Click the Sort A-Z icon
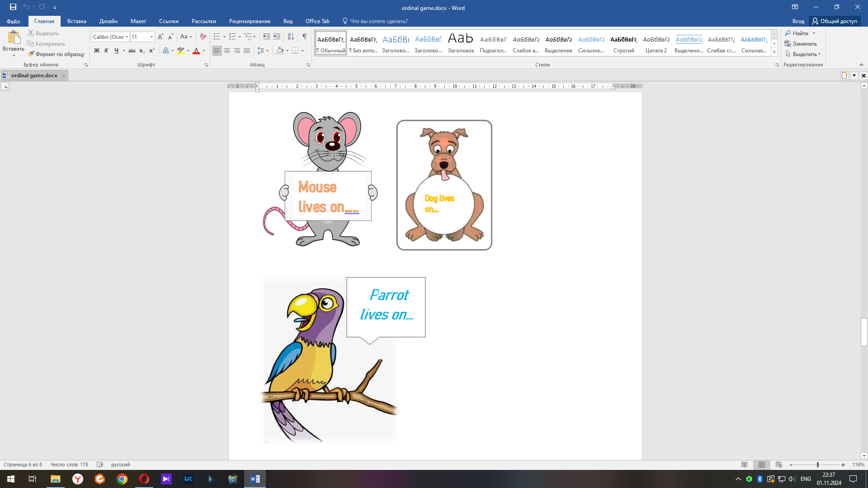 (x=291, y=37)
